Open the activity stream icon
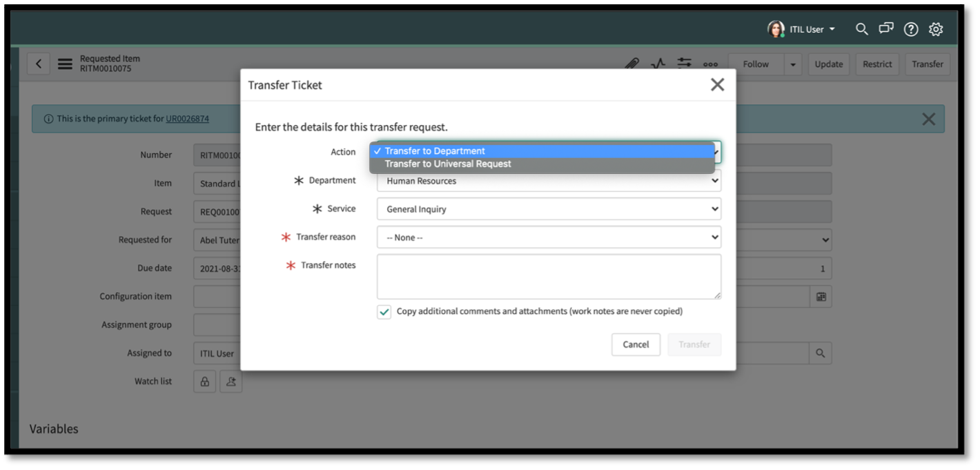 pos(658,63)
